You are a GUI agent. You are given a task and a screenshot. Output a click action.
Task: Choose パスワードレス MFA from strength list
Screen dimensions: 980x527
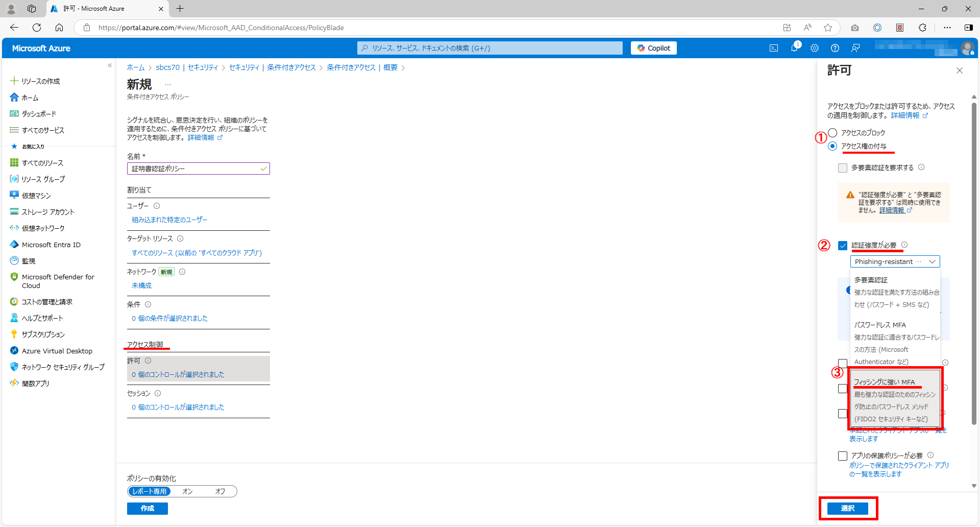tap(895, 343)
